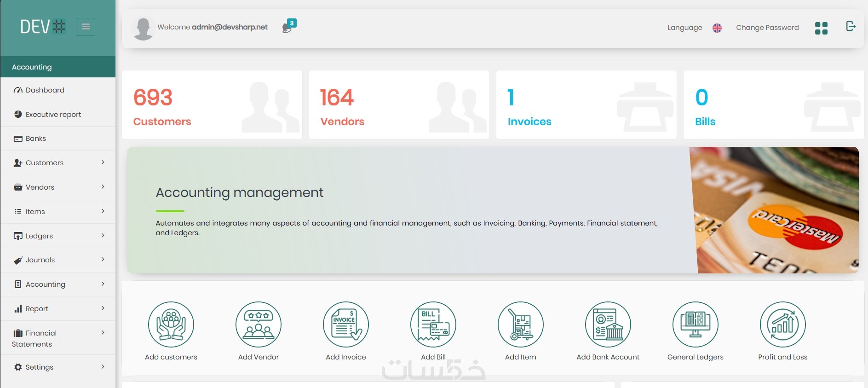868x388 pixels.
Task: Click the Ledgers icon in sidebar
Action: [18, 236]
